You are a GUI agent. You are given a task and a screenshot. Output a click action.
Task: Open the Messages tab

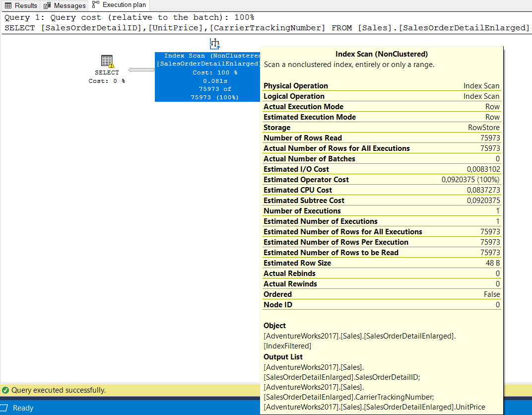click(65, 5)
